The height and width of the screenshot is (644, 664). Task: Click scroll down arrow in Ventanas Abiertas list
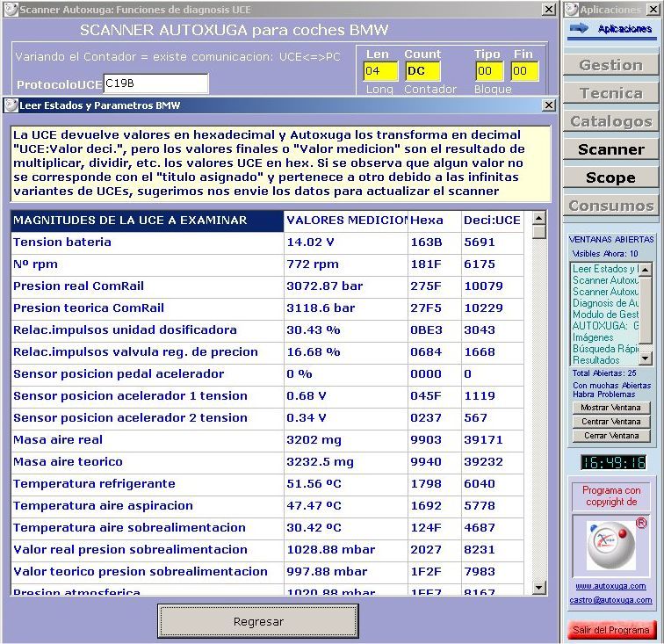point(645,358)
